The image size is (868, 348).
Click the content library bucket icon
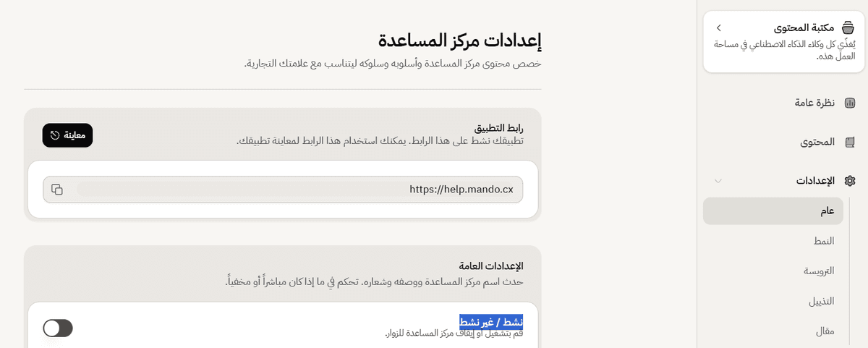coord(848,27)
